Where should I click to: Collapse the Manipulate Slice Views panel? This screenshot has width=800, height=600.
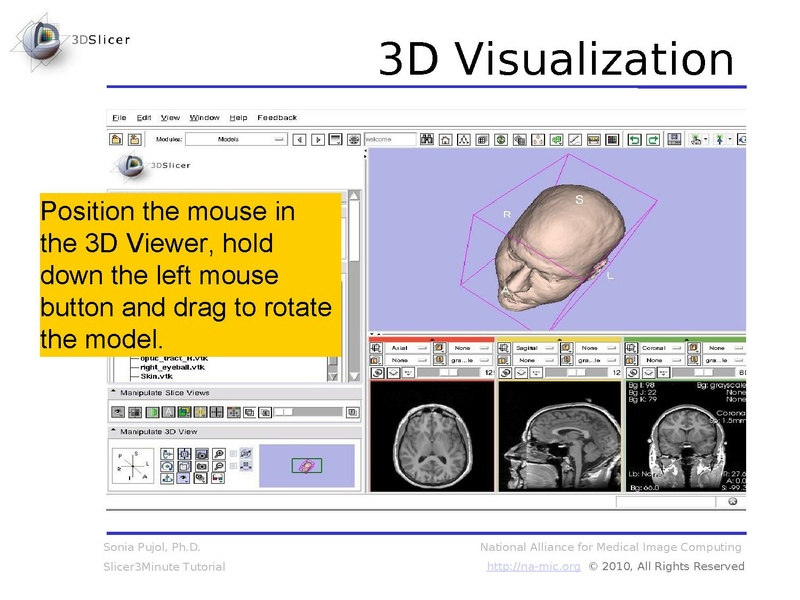pyautogui.click(x=113, y=391)
